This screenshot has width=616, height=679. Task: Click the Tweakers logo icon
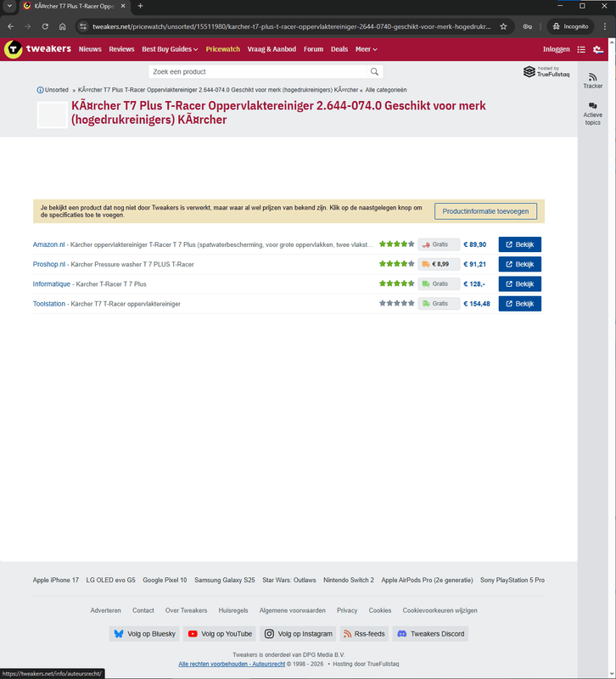pos(13,49)
